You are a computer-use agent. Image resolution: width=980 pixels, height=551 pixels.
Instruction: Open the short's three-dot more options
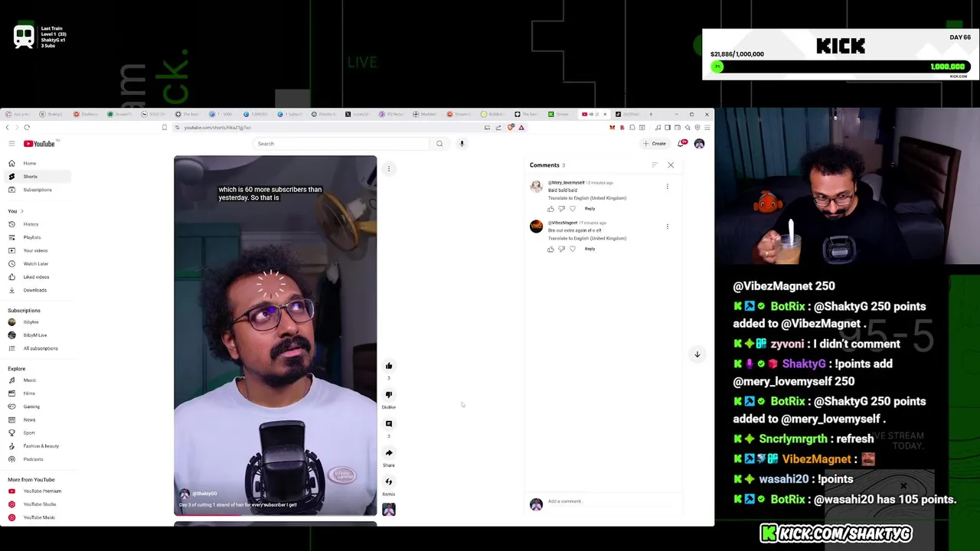click(389, 168)
